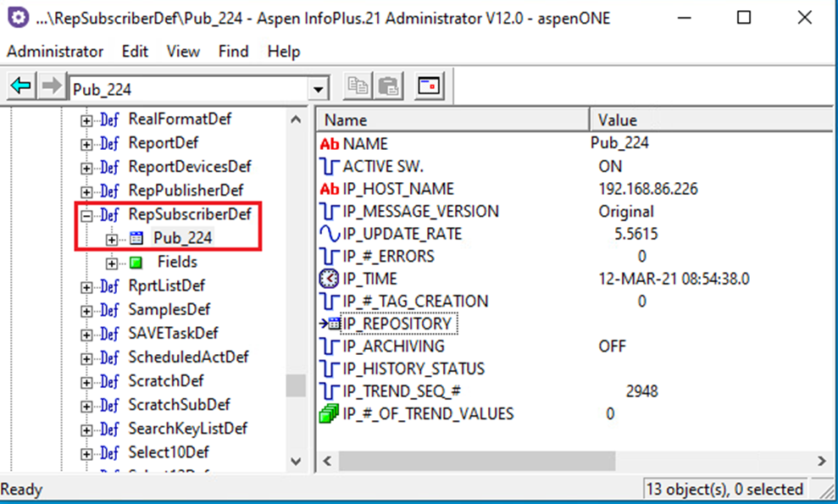Click the 12-MAR-21 08:54:38.0 time value

click(674, 279)
